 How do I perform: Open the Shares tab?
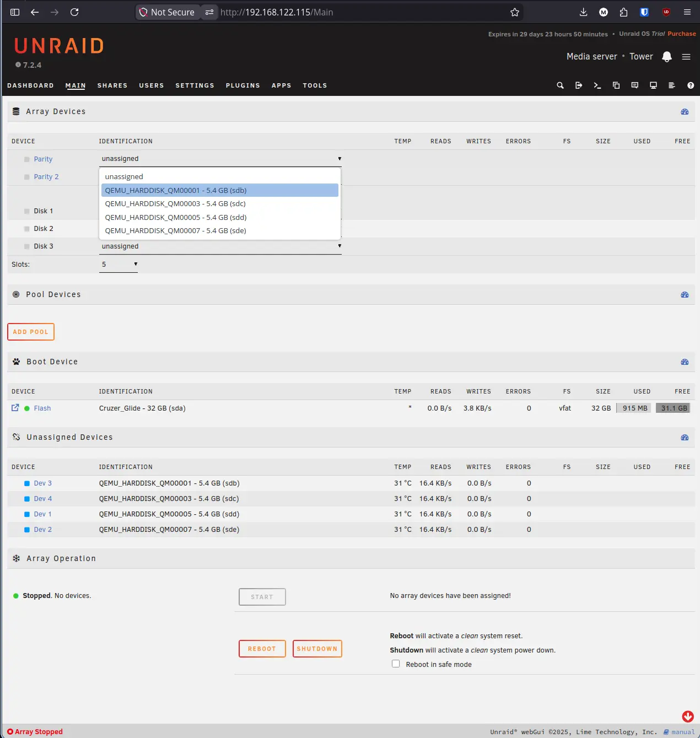point(112,85)
